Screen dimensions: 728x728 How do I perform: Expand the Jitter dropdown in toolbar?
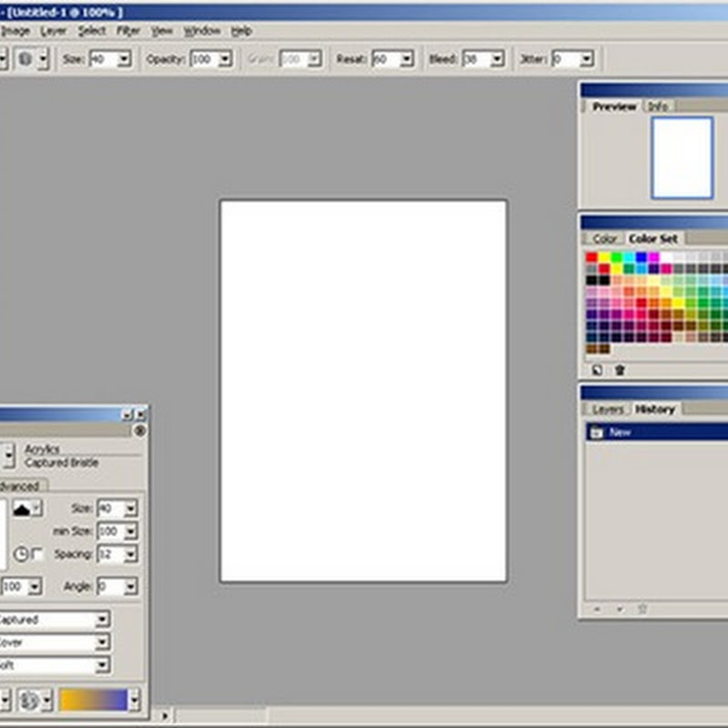click(x=586, y=58)
